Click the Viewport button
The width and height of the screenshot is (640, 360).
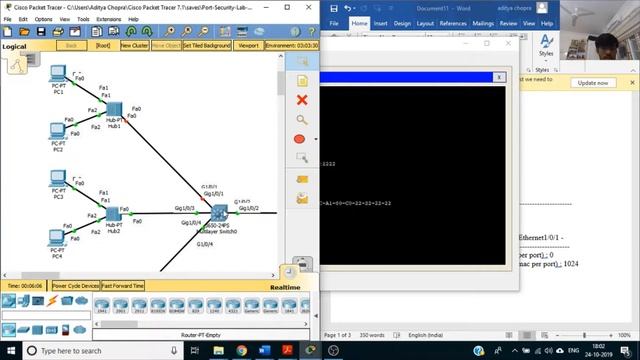tap(248, 46)
